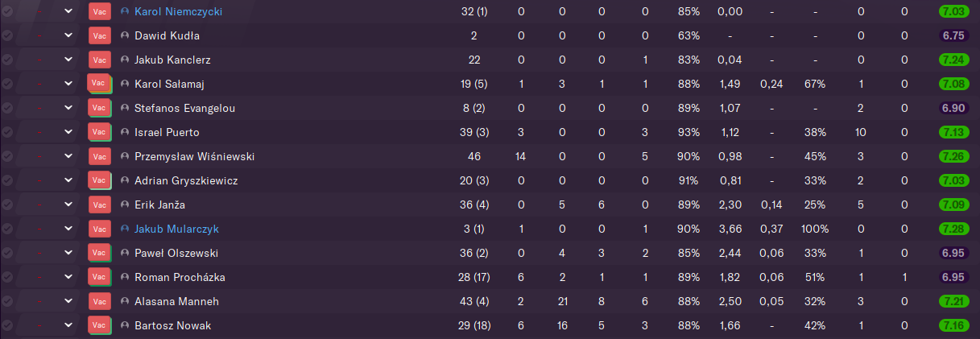Click the purple 6.75 rating for Dawid Kudła
The height and width of the screenshot is (339, 980).
[953, 36]
